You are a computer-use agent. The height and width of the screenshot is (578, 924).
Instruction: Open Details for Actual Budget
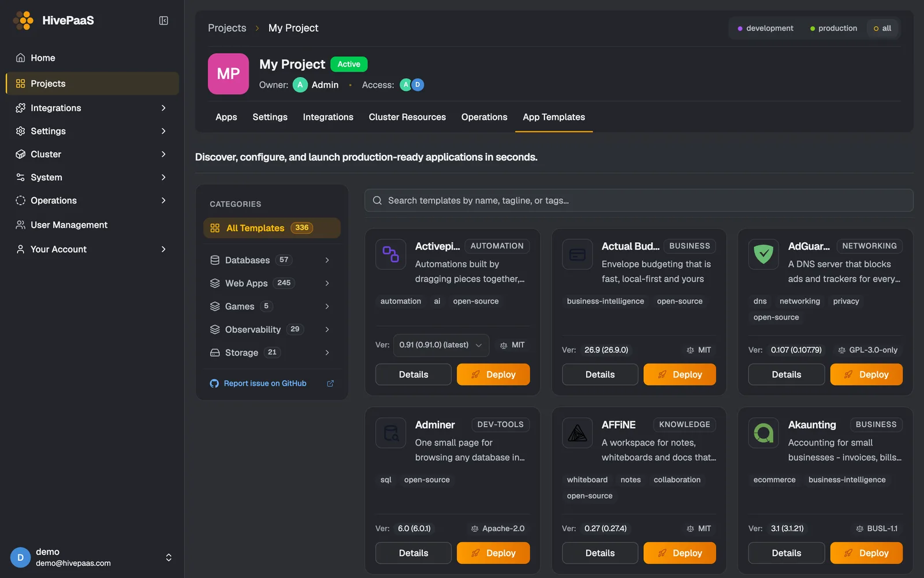(x=600, y=375)
